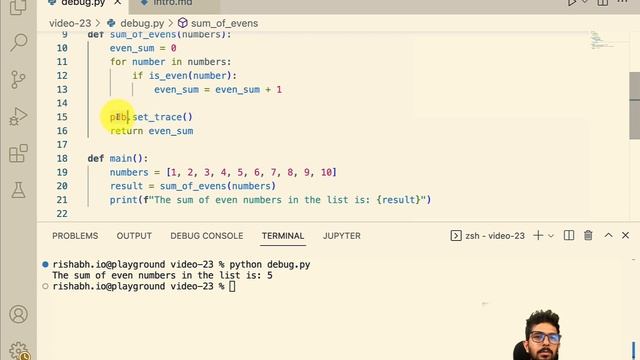Viewport: 640px width, 360px height.
Task: Close the bottom panel
Action: [625, 236]
